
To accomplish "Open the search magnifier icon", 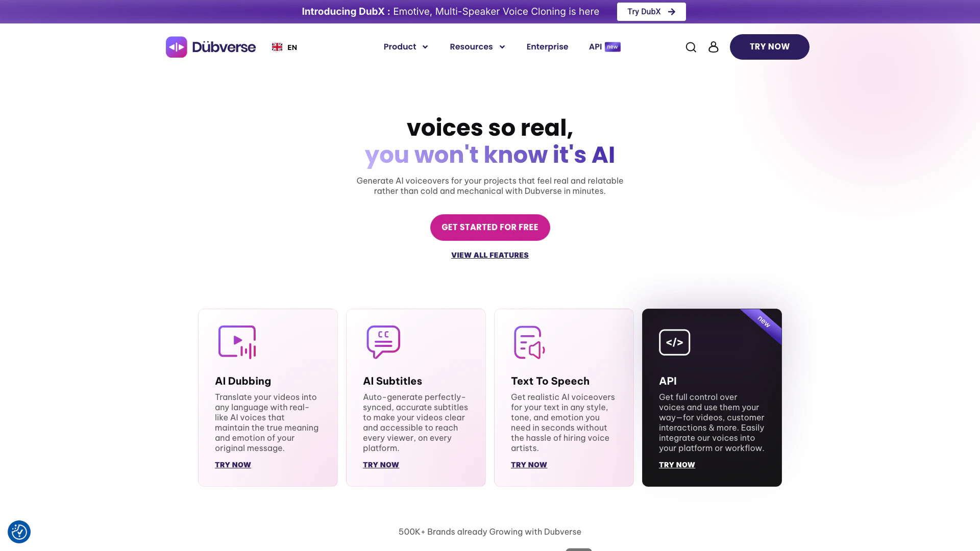I will [691, 47].
